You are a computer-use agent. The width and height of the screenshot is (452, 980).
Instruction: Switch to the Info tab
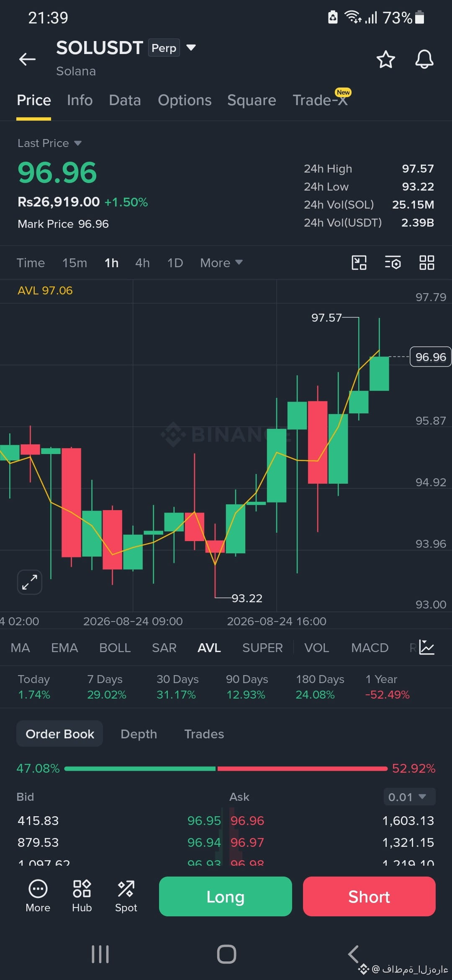point(80,101)
